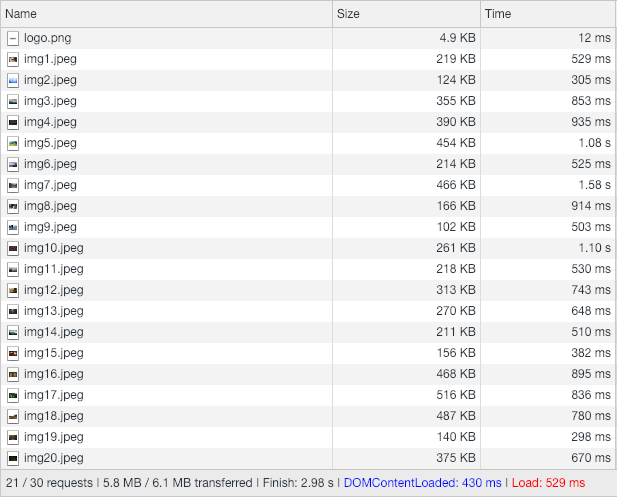The image size is (617, 497).
Task: Sort requests by the Size column header
Action: tap(348, 14)
